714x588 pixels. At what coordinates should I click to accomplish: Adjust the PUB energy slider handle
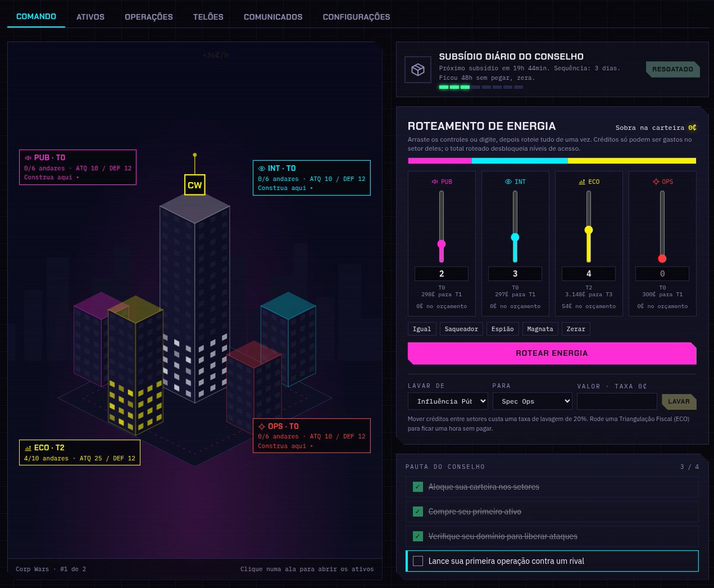click(441, 244)
